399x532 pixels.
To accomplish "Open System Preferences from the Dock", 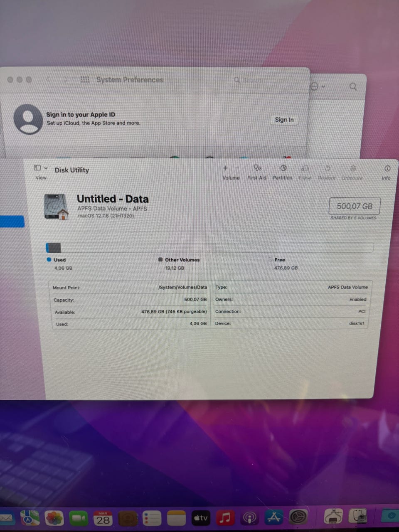I will point(298,518).
